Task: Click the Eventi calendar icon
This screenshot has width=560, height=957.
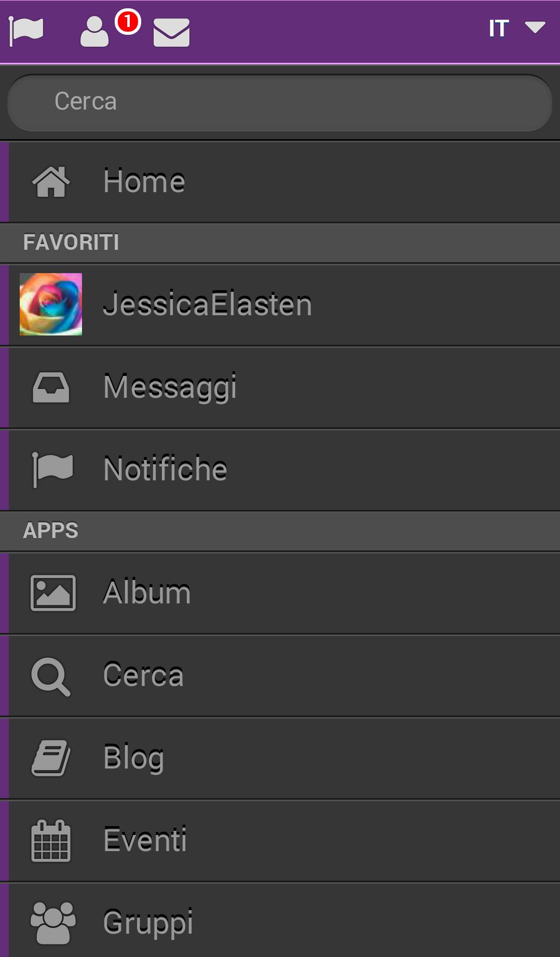Action: 51,840
